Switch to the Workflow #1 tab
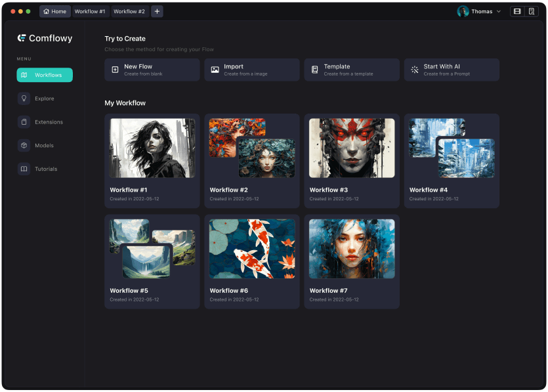Viewport: 548px width, 392px height. (x=89, y=11)
